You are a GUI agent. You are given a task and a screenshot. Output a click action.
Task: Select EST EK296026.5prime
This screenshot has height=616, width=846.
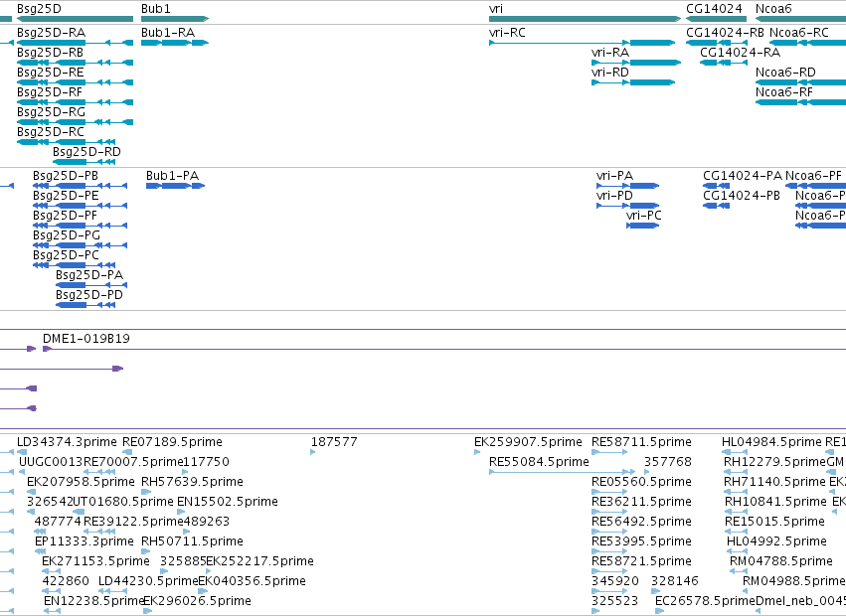(x=147, y=611)
